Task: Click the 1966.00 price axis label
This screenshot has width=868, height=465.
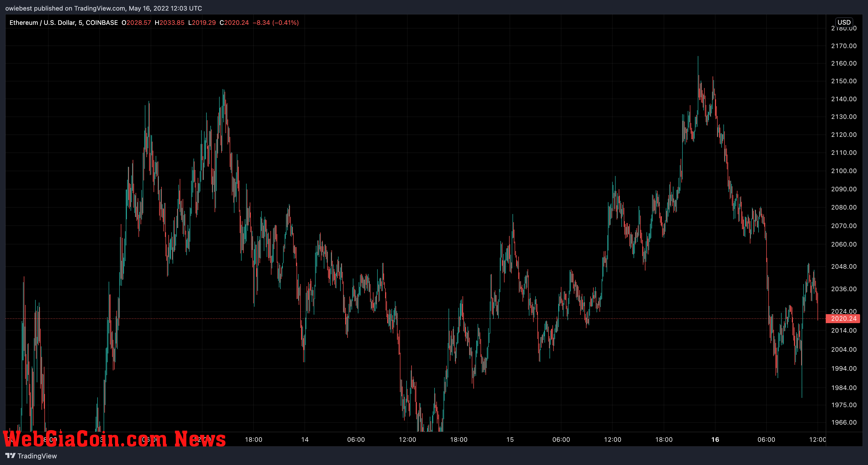Action: (844, 422)
